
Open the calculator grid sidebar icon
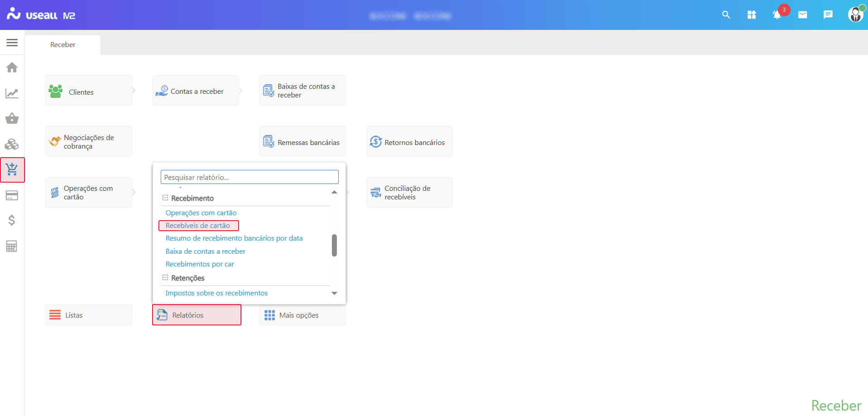12,246
